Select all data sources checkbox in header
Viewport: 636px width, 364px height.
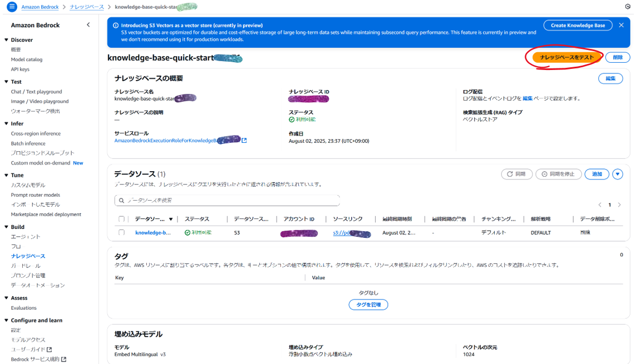coord(121,219)
